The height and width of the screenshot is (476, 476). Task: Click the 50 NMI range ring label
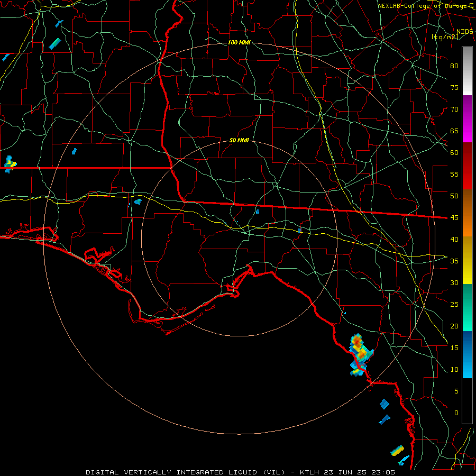(x=239, y=140)
